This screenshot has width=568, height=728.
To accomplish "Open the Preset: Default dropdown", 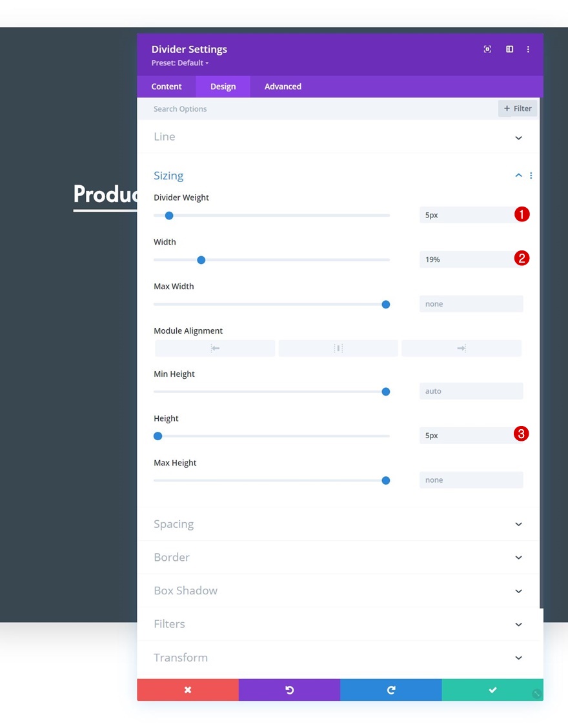I will 180,63.
